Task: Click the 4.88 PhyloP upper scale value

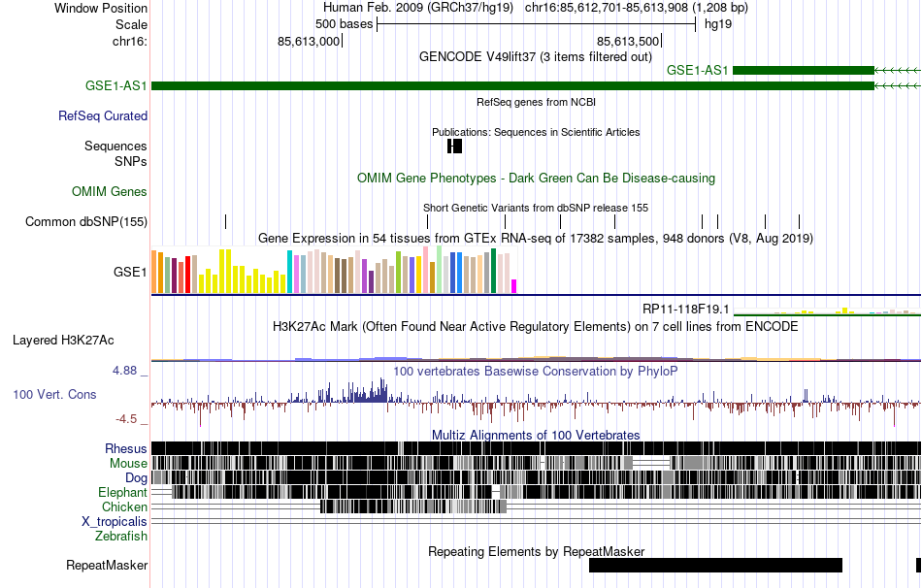Action: coord(124,371)
